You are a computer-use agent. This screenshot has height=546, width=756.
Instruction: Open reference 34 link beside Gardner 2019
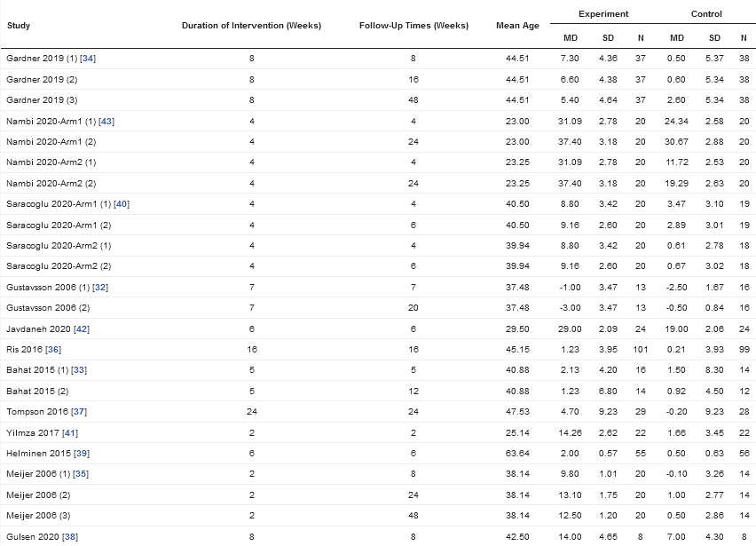(x=88, y=59)
